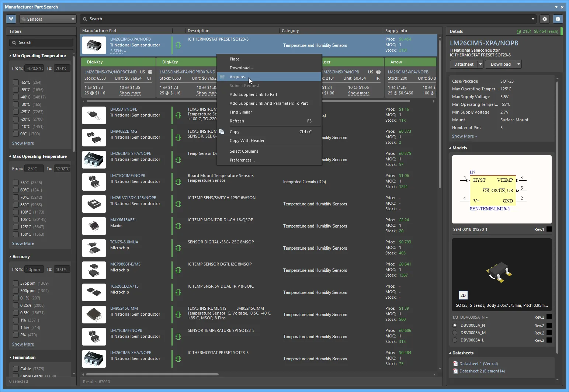The image size is (569, 392).
Task: Switch footprint preview to 2D
Action: [x=463, y=295]
